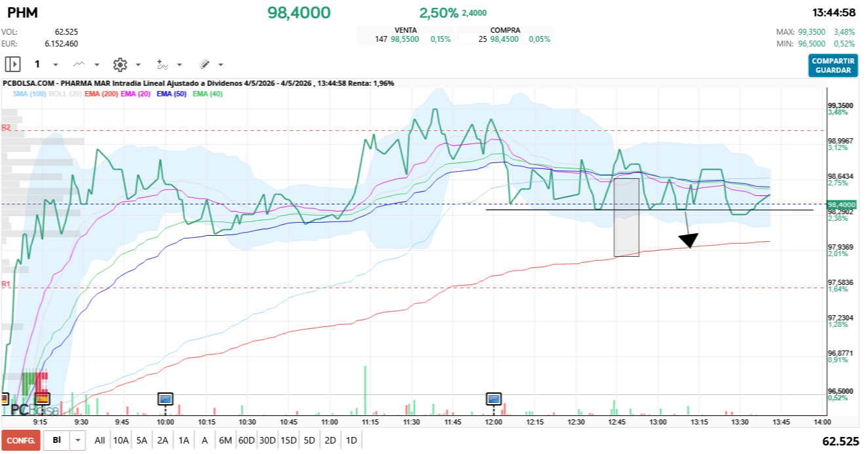Viewport: 868px width, 454px height.
Task: Click the MAX value 99,3500
Action: (813, 31)
